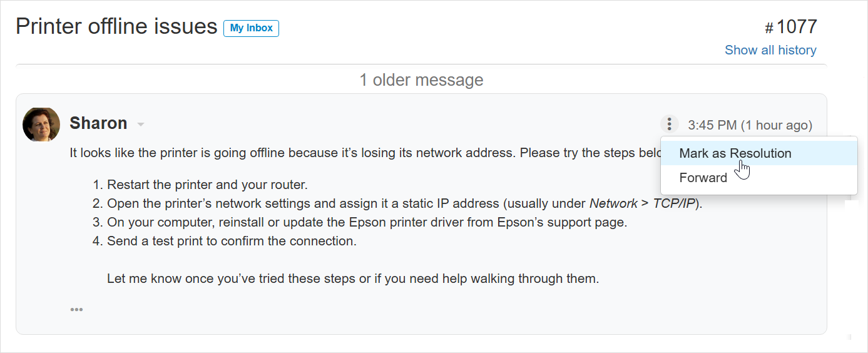The width and height of the screenshot is (868, 353).
Task: Expand the 1 older message bar
Action: click(x=421, y=80)
